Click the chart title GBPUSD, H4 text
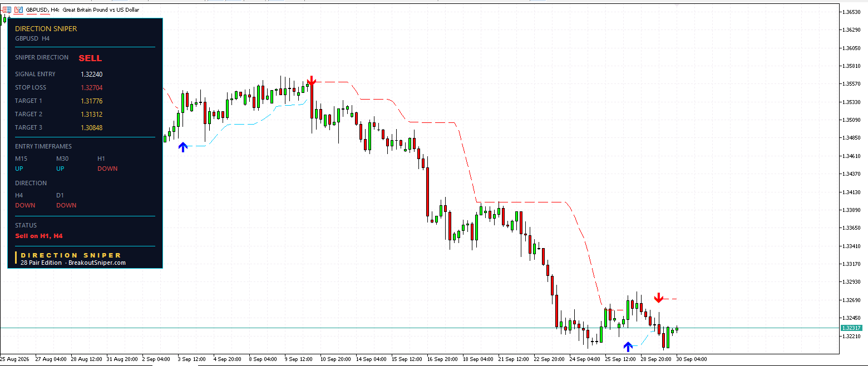 click(43, 10)
